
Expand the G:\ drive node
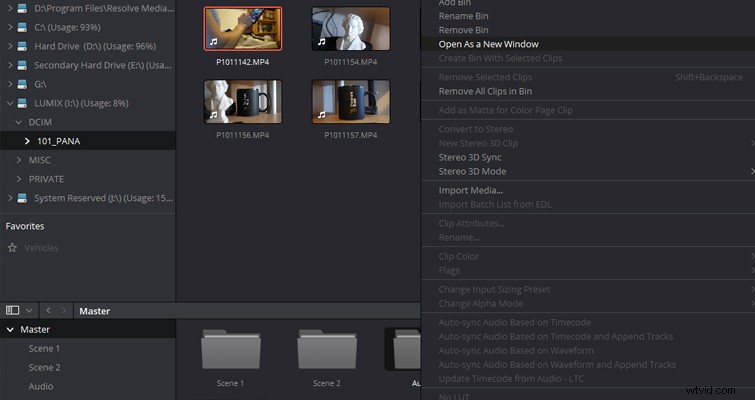[x=10, y=84]
